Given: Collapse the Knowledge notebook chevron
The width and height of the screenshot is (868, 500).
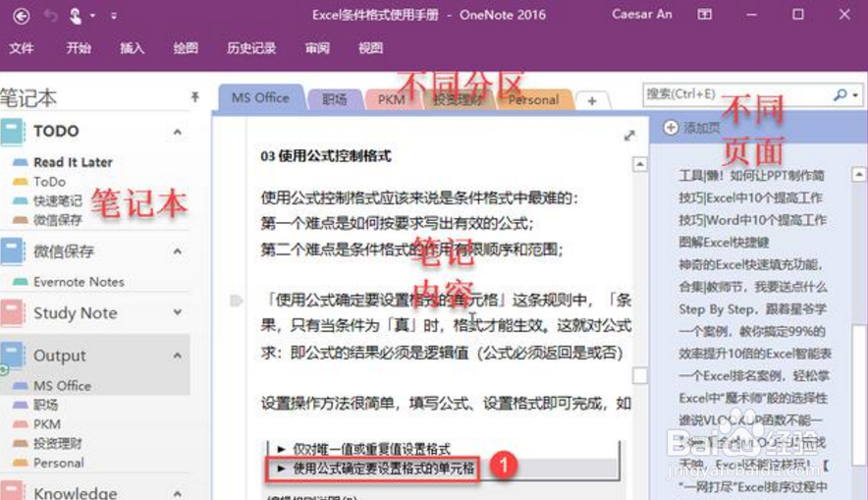Looking at the screenshot, I should 177,493.
